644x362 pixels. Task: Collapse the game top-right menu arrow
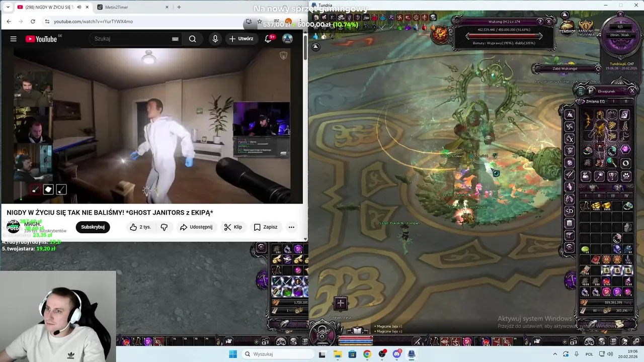point(565,15)
